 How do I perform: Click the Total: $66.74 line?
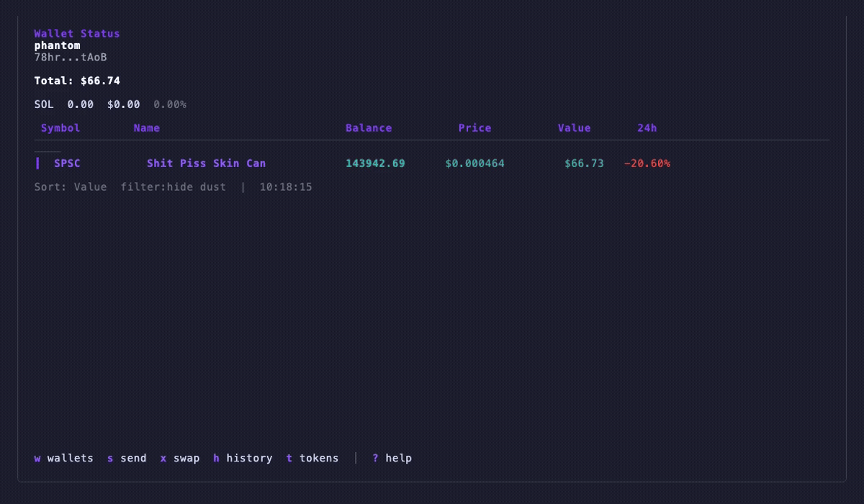77,81
